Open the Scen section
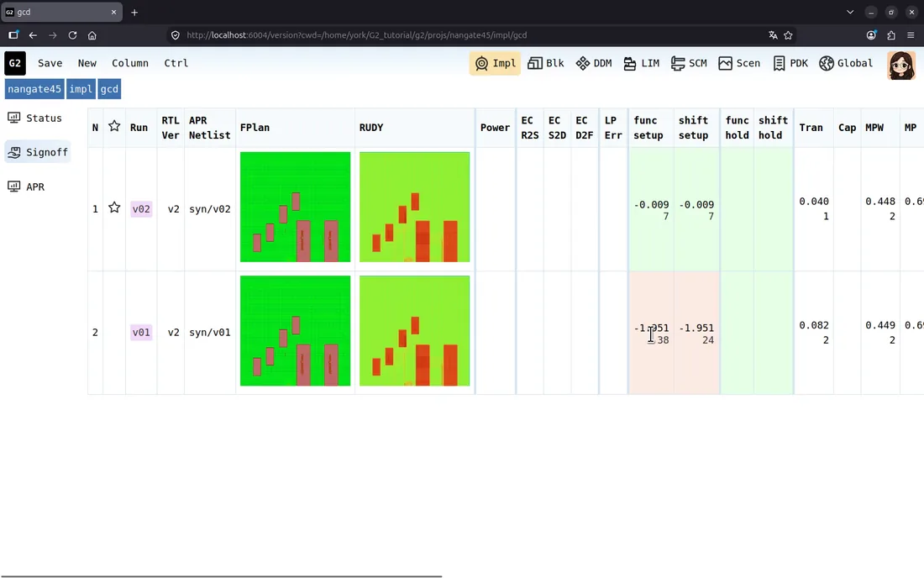The image size is (924, 578). tap(739, 63)
